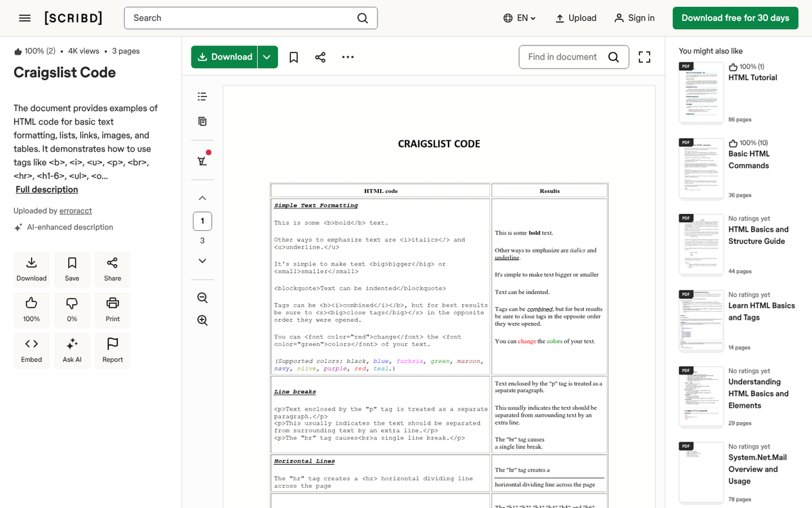Save Craigslist Code to your library

72,269
